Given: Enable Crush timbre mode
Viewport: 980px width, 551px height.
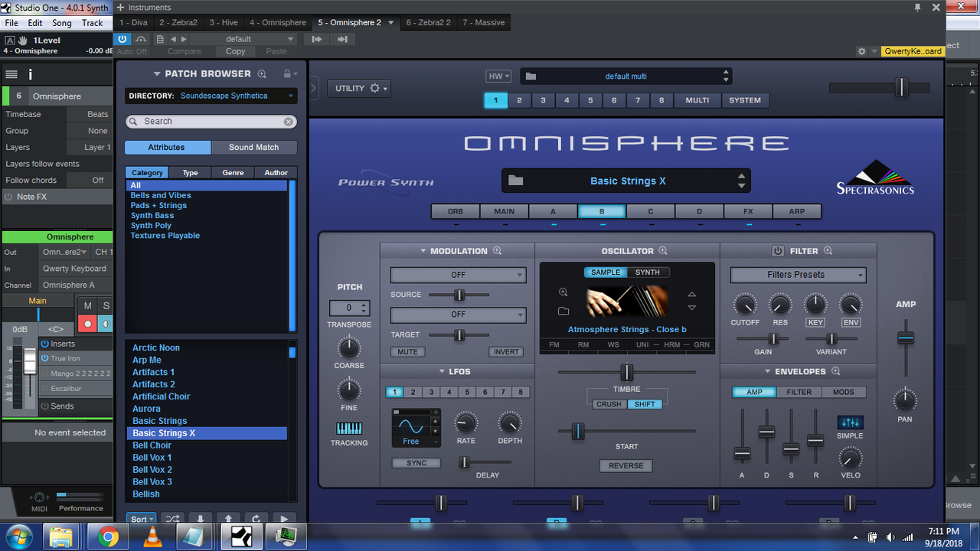Looking at the screenshot, I should (609, 404).
